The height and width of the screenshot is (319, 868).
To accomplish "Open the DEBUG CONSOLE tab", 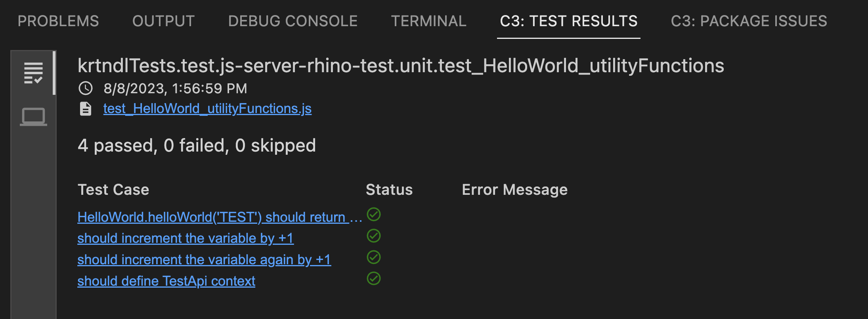I will 292,21.
